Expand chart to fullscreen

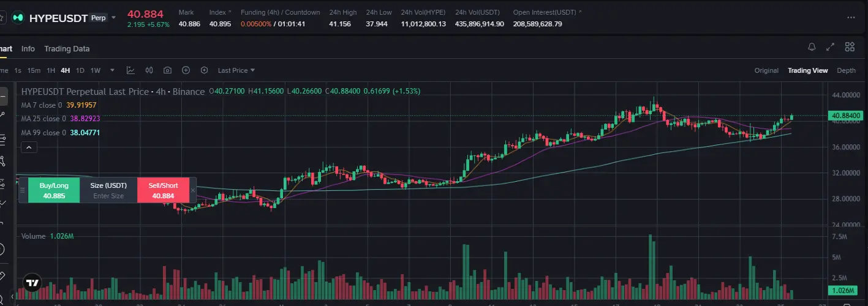831,47
